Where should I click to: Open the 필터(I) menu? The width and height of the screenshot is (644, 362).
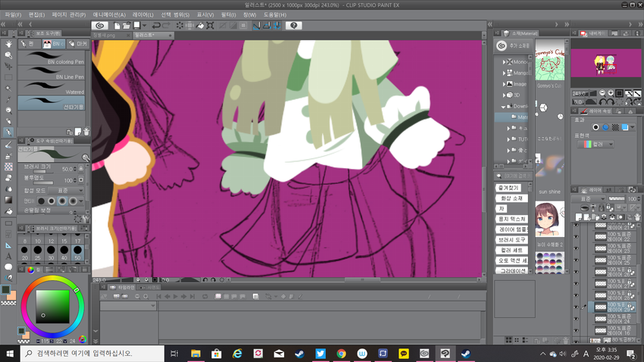tap(228, 15)
